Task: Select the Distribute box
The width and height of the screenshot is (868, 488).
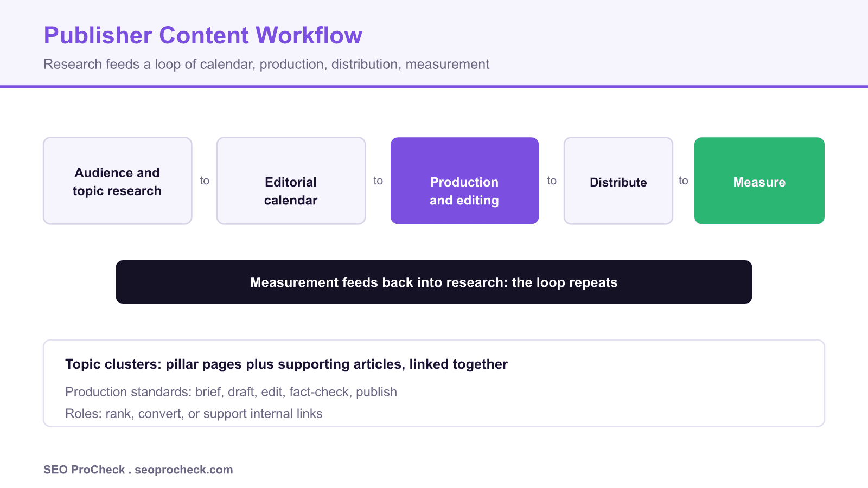Action: pos(618,181)
